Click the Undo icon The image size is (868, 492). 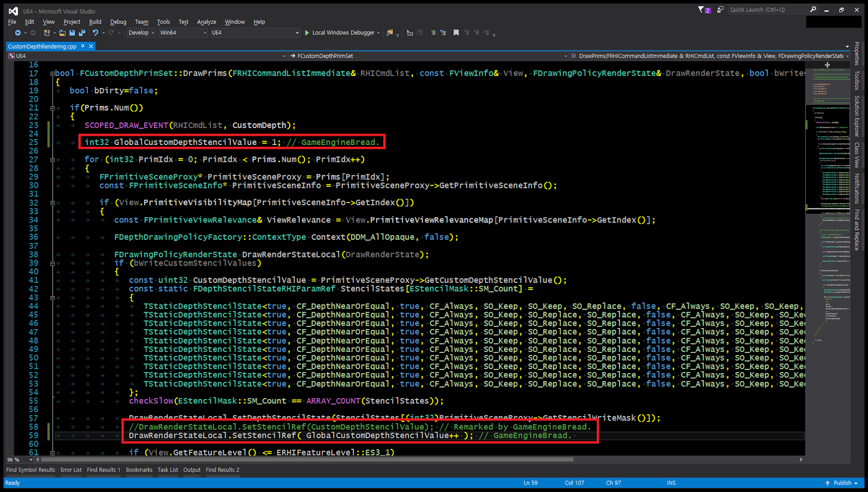pyautogui.click(x=95, y=33)
